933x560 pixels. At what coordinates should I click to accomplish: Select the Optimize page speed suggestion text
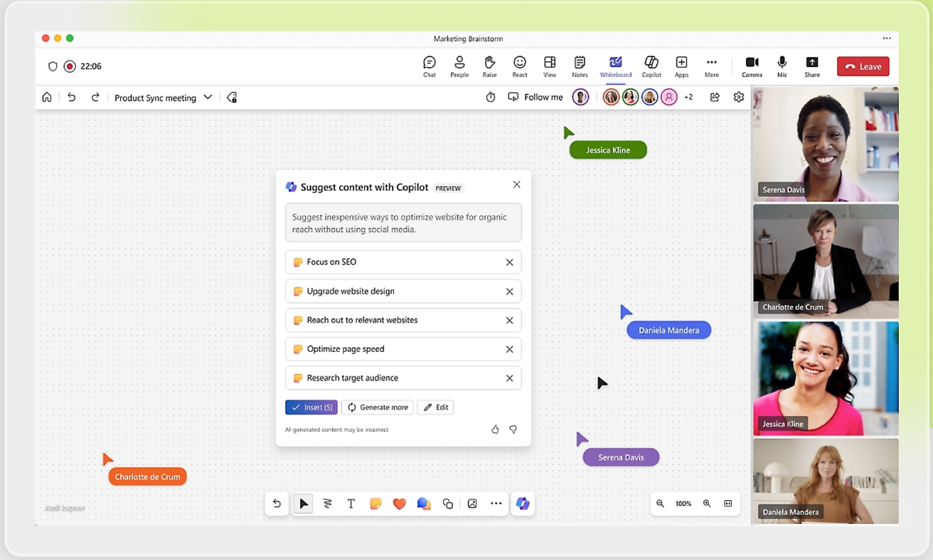(x=345, y=349)
